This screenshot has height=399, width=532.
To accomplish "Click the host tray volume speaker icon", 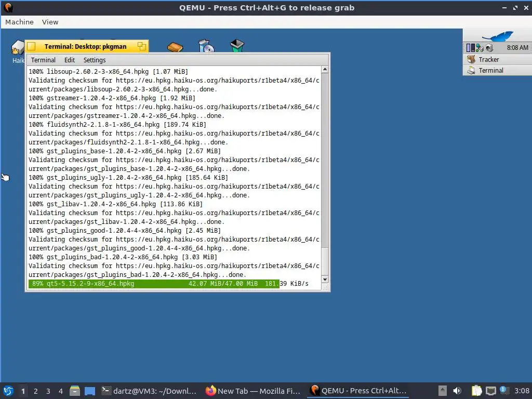I will [x=457, y=391].
